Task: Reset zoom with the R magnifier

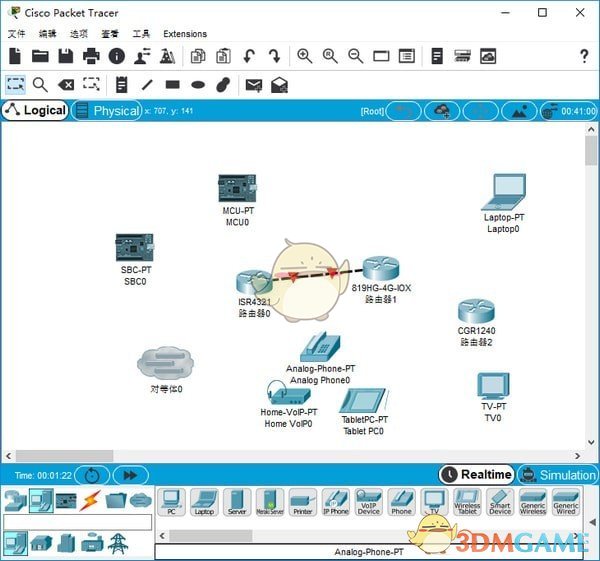Action: click(330, 56)
